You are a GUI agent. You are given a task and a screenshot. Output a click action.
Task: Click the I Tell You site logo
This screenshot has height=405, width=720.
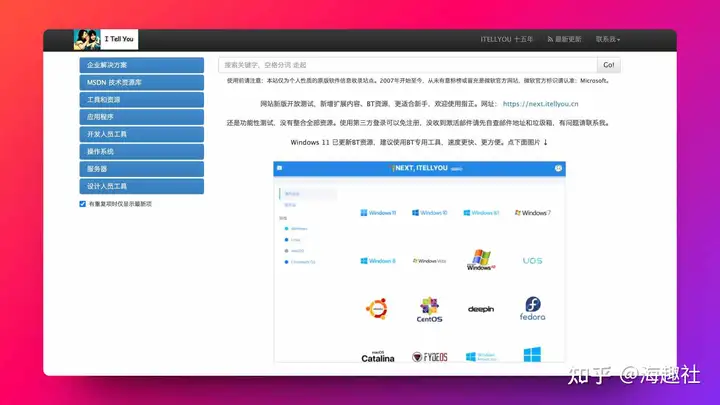click(106, 40)
